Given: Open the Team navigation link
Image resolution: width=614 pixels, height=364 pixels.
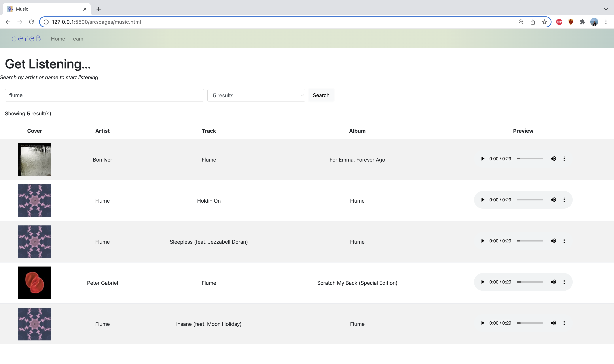Looking at the screenshot, I should 77,39.
